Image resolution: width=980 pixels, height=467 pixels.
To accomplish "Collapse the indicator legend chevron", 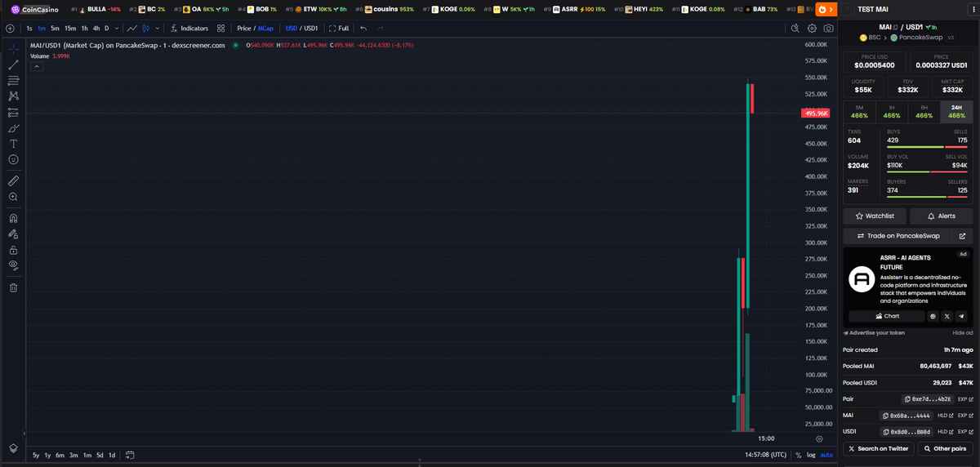I will click(x=37, y=67).
